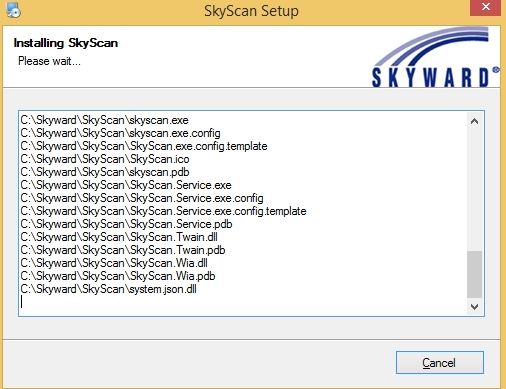This screenshot has width=506, height=389.
Task: Select the skyscan.exe log line
Action: [x=104, y=120]
